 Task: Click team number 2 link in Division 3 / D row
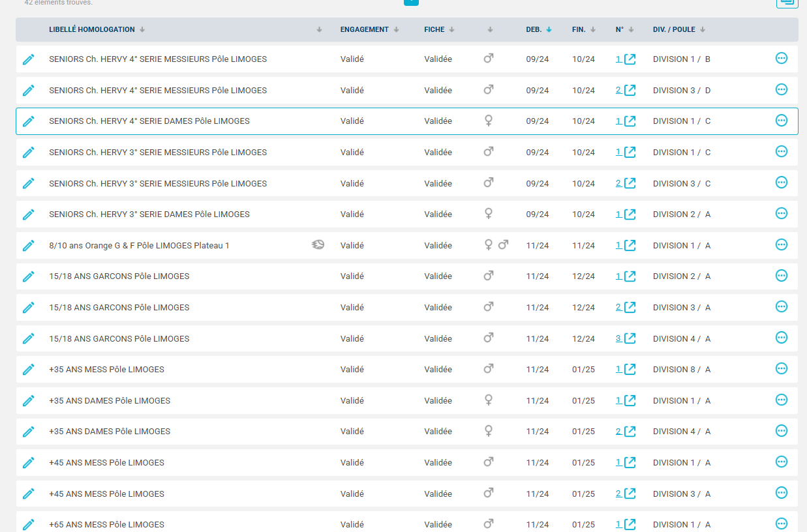coord(618,90)
